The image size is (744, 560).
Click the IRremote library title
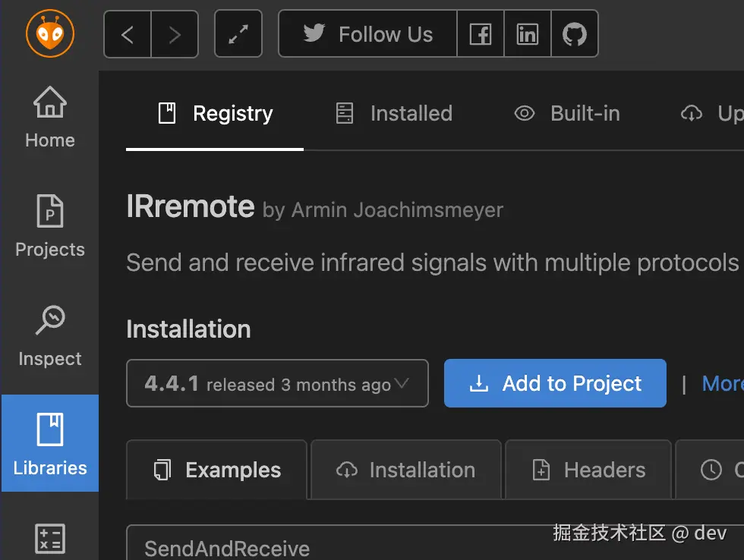(x=191, y=206)
